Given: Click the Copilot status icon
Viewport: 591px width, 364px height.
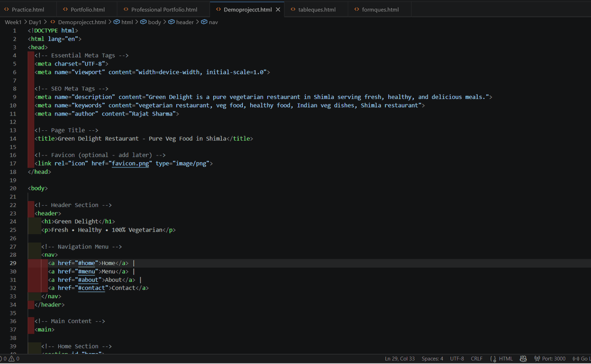Looking at the screenshot, I should (x=523, y=359).
